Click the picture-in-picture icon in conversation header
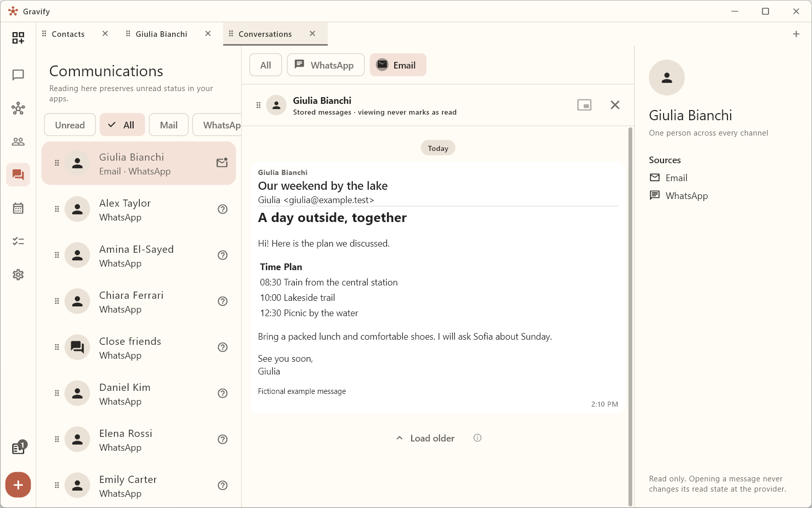 [584, 105]
